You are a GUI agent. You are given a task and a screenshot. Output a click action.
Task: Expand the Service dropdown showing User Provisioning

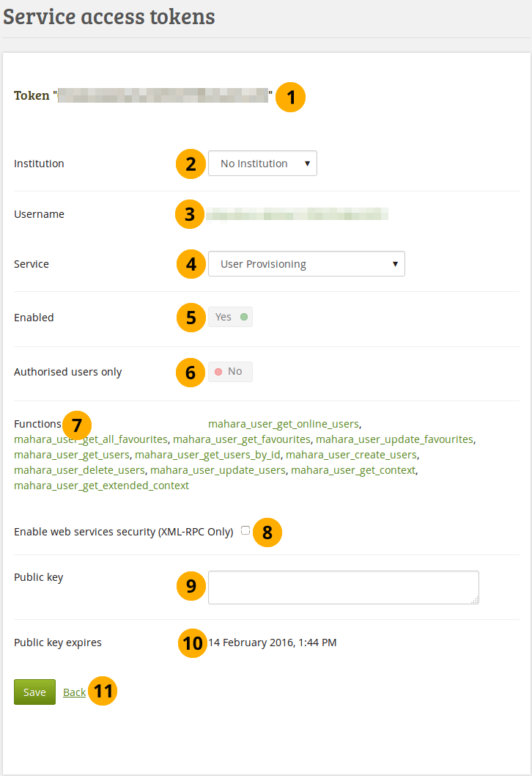pos(306,264)
